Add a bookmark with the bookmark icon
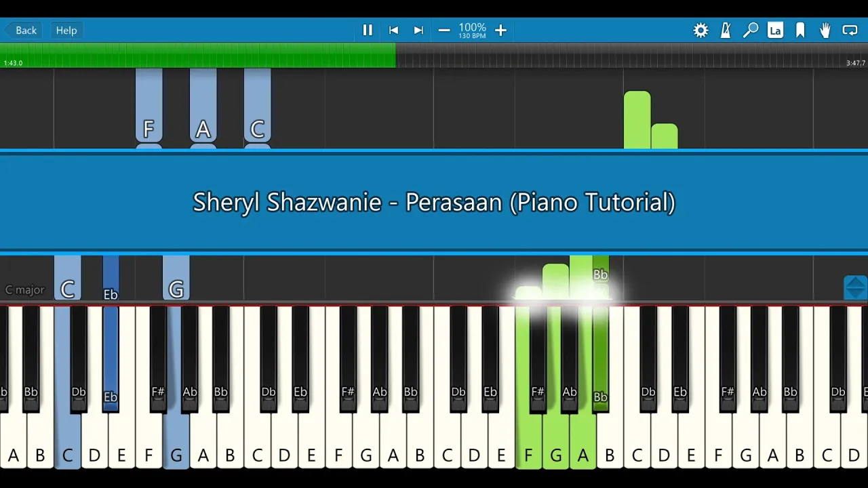 (800, 30)
